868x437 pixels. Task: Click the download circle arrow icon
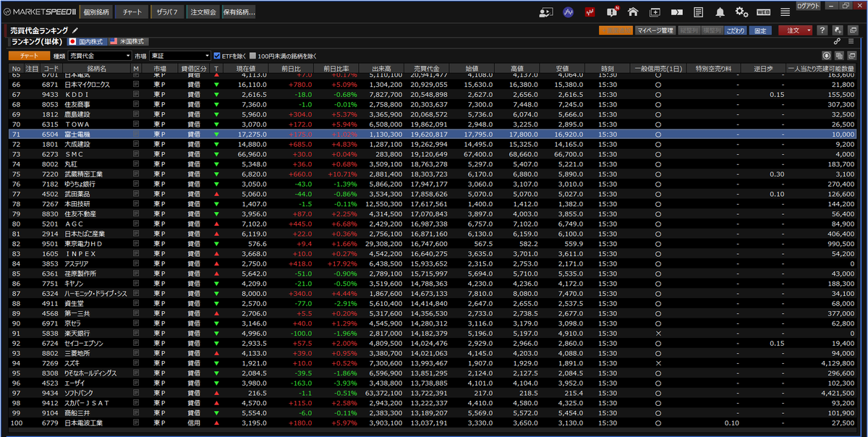(x=827, y=56)
